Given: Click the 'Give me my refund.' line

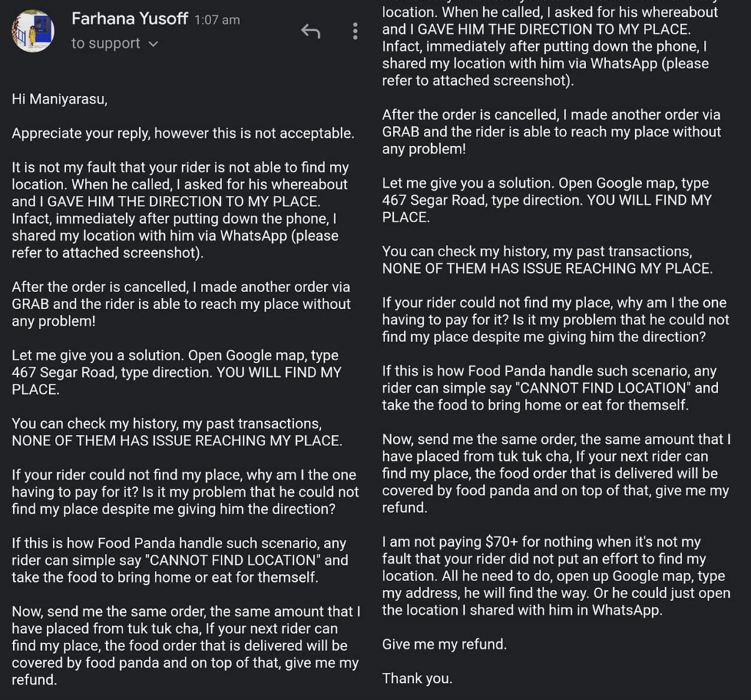Looking at the screenshot, I should click(444, 644).
